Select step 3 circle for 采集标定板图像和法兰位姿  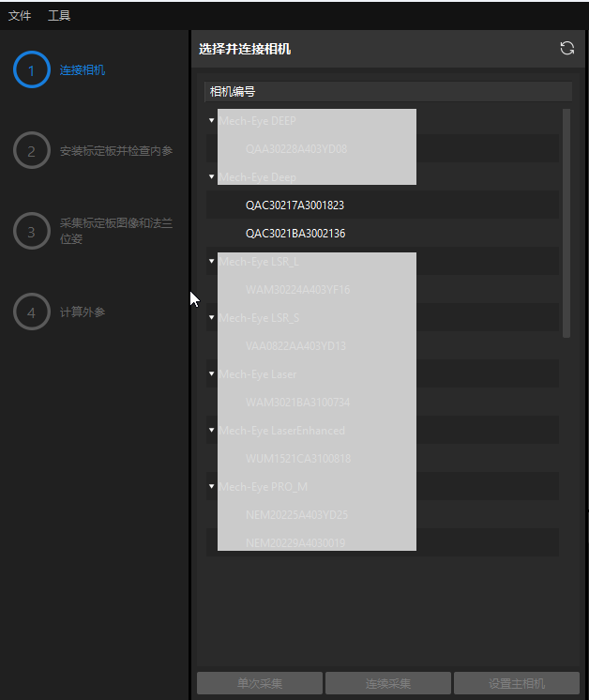(x=31, y=231)
